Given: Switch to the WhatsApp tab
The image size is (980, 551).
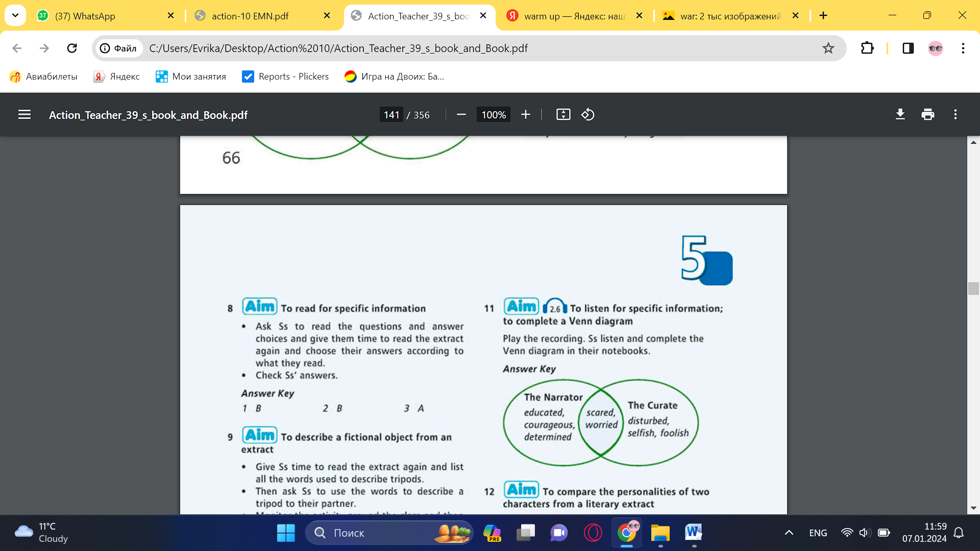Looking at the screenshot, I should [85, 16].
